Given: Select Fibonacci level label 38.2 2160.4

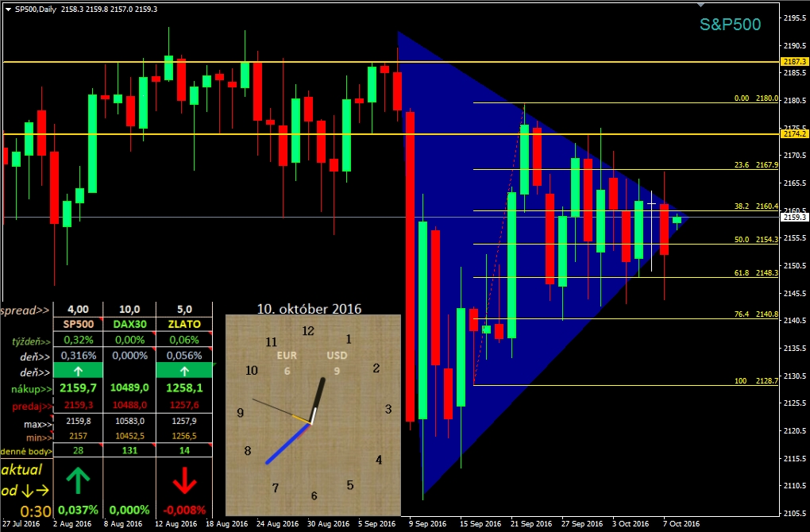Looking at the screenshot, I should pos(756,206).
